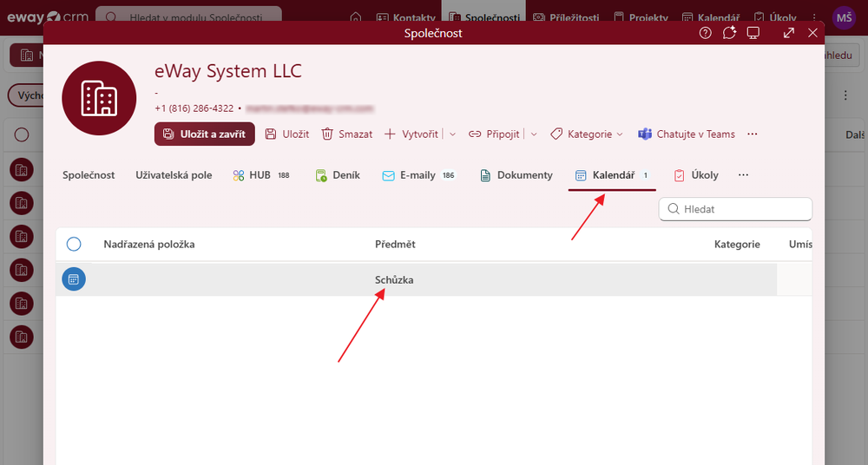The width and height of the screenshot is (868, 465).
Task: Open the HUB tab icon
Action: click(x=239, y=175)
